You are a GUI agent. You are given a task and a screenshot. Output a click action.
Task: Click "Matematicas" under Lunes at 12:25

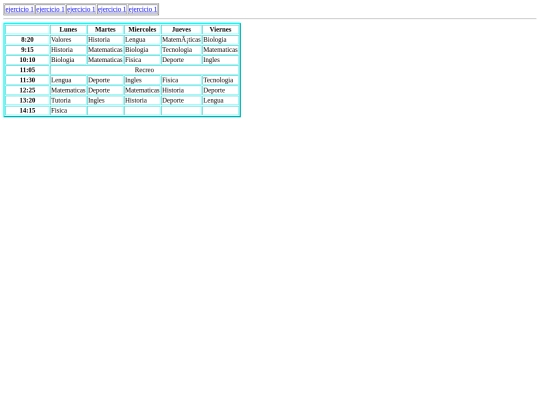68,90
